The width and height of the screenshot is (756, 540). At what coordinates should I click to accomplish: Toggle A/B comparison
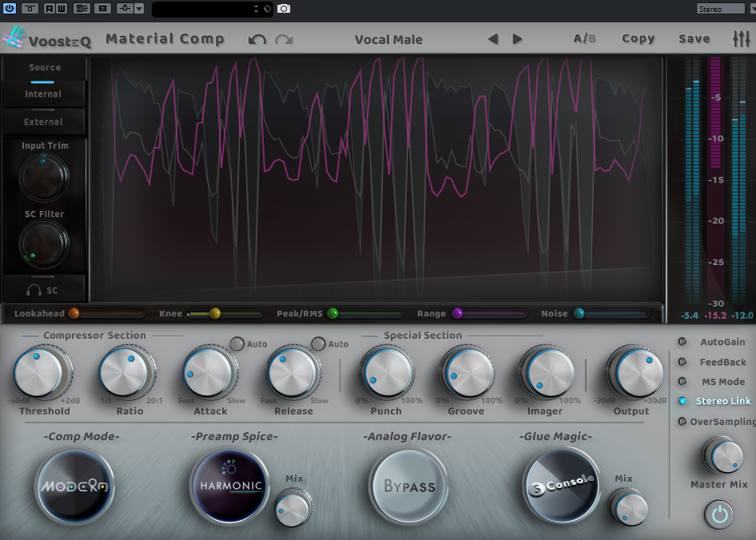(584, 38)
